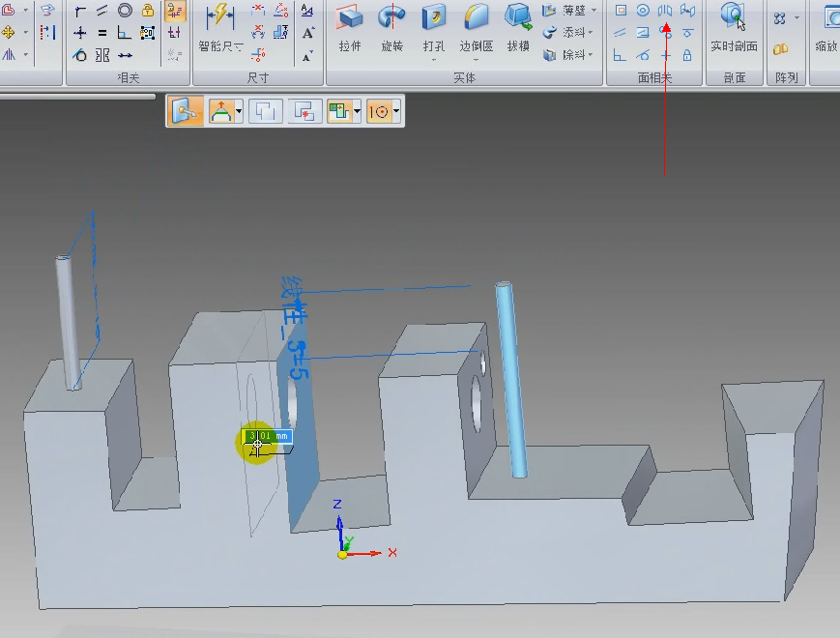
Task: Expand the 薄壁 thin wall dropdown
Action: (x=594, y=11)
